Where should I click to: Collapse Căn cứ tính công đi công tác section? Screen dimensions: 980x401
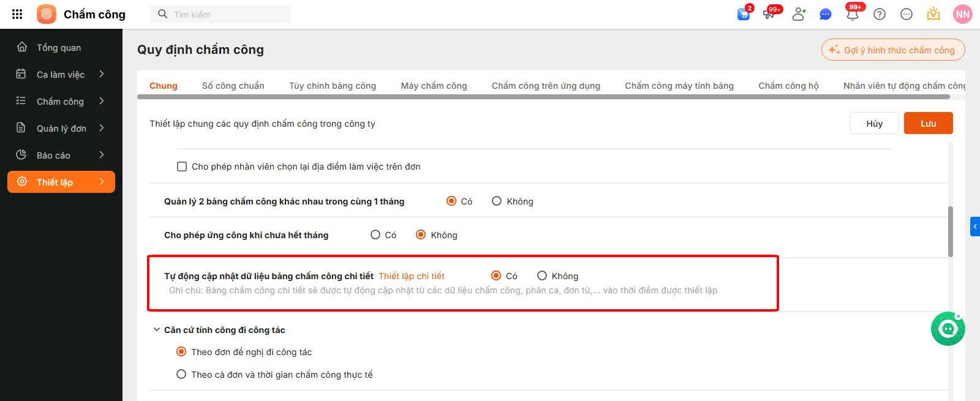click(156, 330)
